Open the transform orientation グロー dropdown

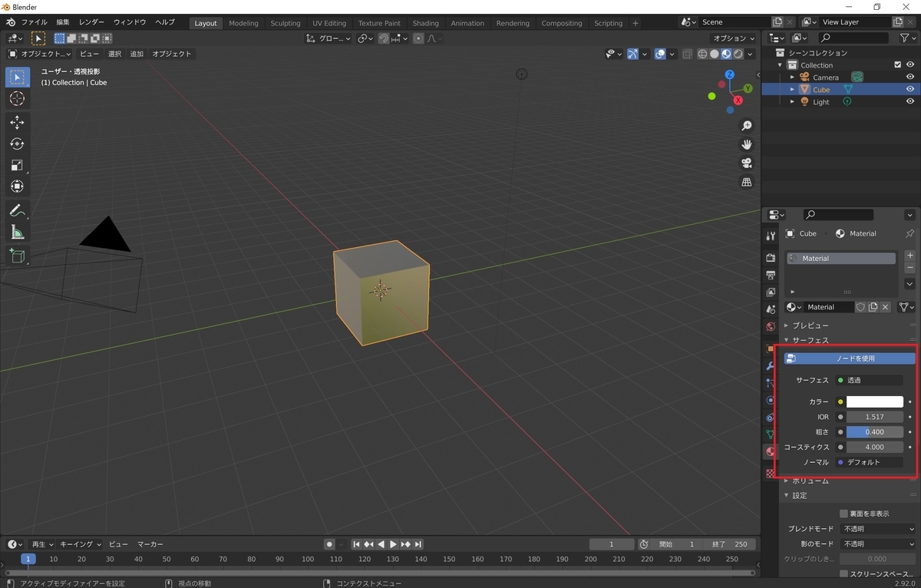(328, 38)
